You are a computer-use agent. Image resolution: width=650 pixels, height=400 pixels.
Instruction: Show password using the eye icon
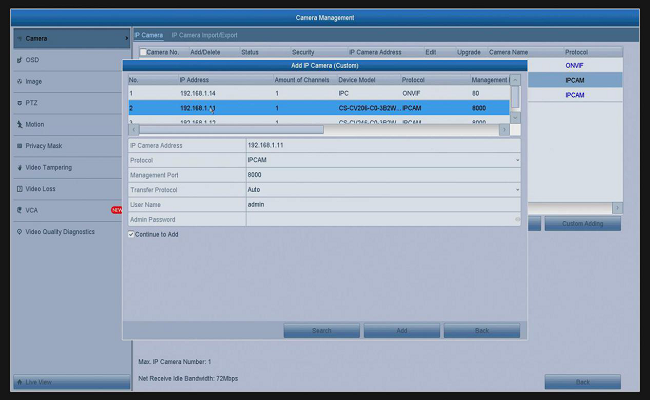[517, 219]
